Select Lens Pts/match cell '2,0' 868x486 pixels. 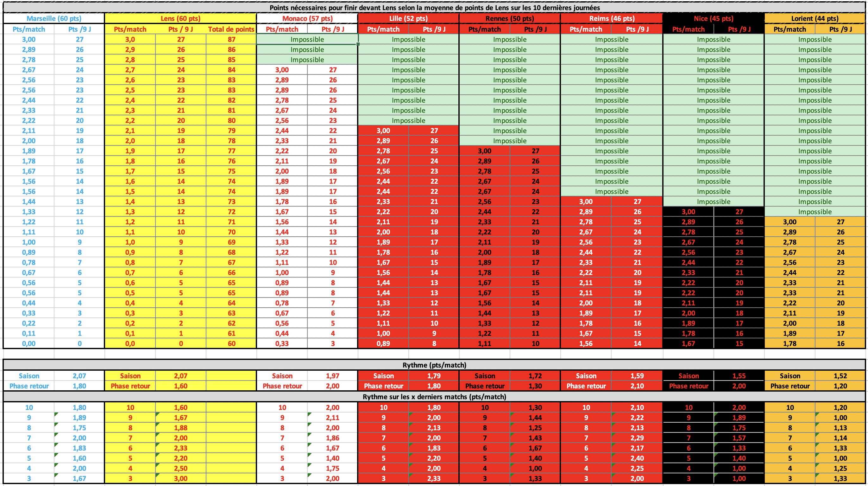coord(130,141)
